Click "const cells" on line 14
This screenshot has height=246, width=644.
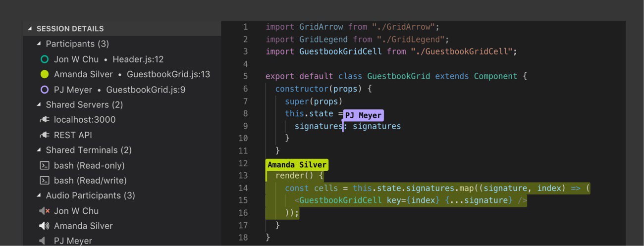tap(311, 188)
